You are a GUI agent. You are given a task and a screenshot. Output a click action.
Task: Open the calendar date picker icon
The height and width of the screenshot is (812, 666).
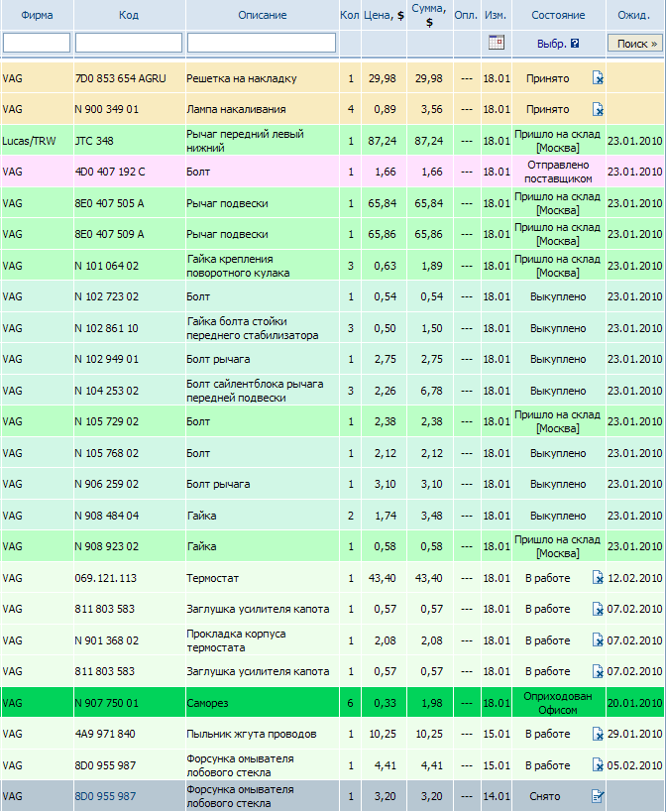[496, 43]
